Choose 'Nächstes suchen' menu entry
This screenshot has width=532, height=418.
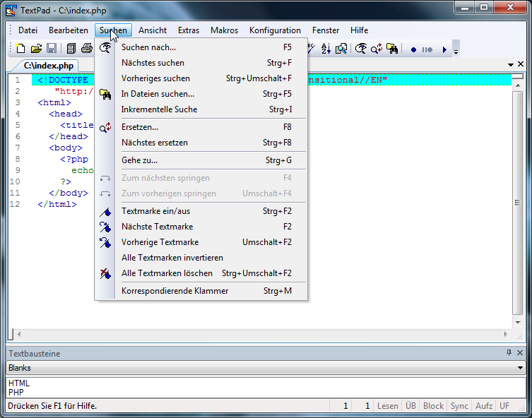click(x=201, y=63)
